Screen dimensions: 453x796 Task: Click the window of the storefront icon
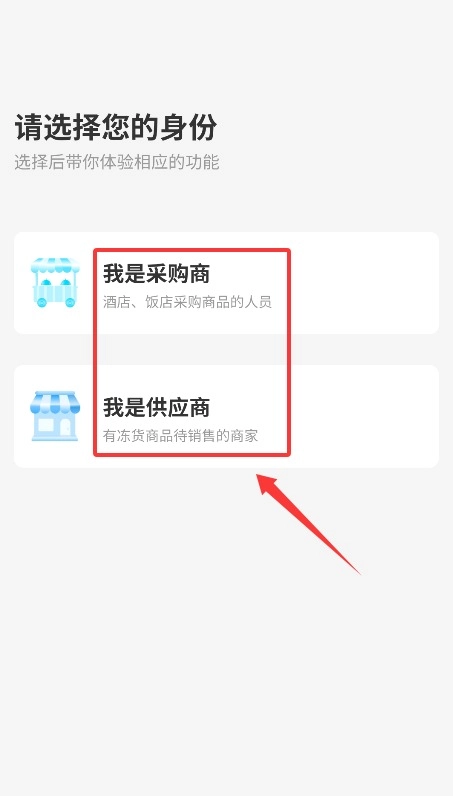tap(46, 425)
